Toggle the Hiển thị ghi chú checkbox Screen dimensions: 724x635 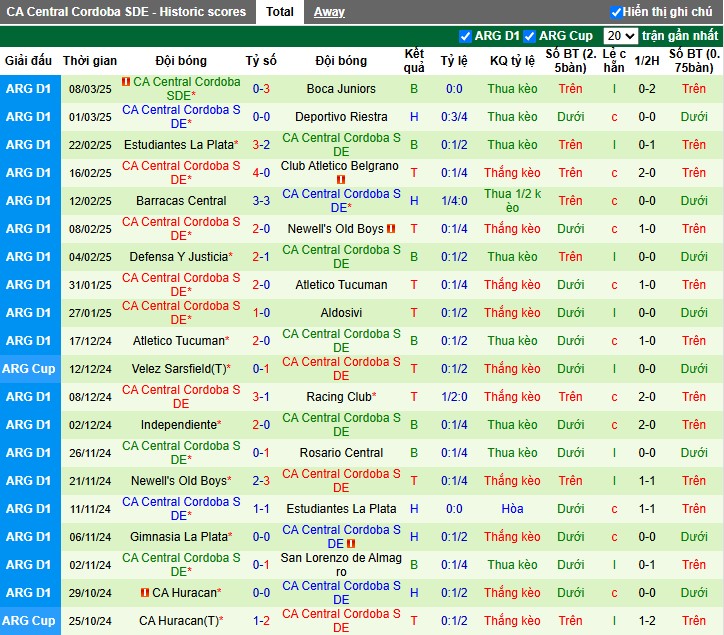tap(615, 12)
